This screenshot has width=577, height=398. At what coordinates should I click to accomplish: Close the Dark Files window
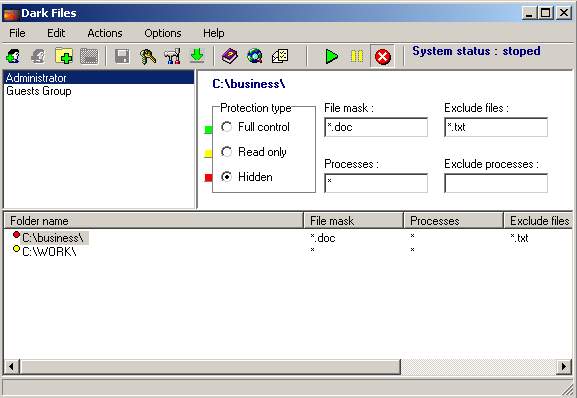[563, 14]
